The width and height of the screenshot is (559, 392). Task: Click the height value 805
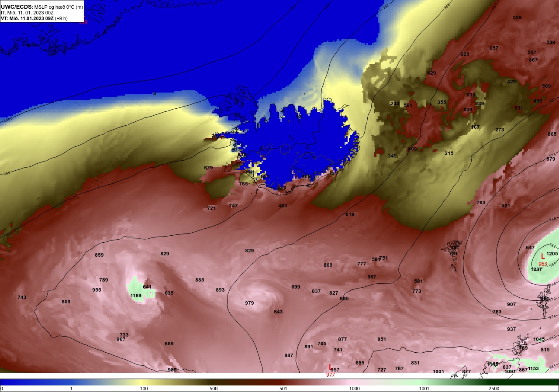(x=552, y=134)
